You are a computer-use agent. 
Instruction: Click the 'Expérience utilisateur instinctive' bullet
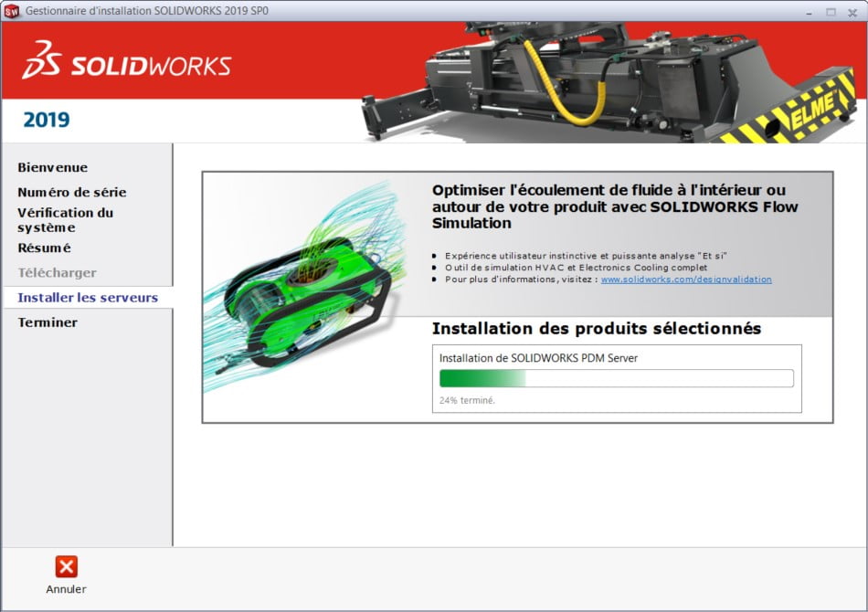tap(586, 256)
